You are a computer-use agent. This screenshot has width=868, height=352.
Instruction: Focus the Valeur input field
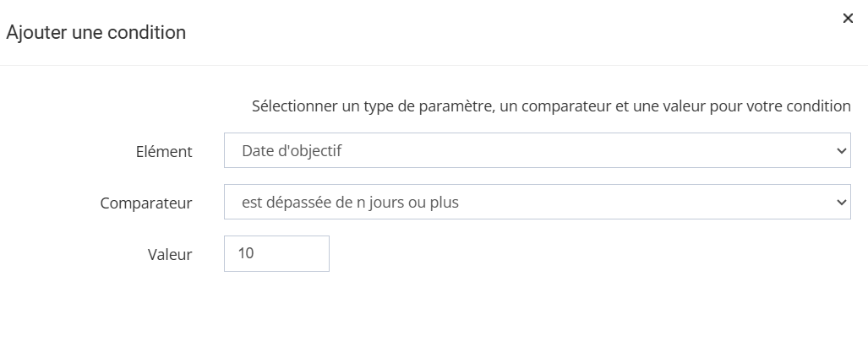point(276,253)
